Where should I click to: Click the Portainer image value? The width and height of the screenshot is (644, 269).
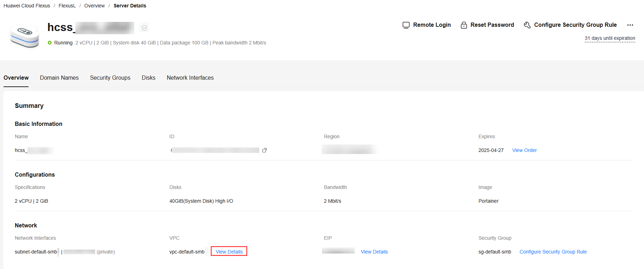pyautogui.click(x=488, y=201)
